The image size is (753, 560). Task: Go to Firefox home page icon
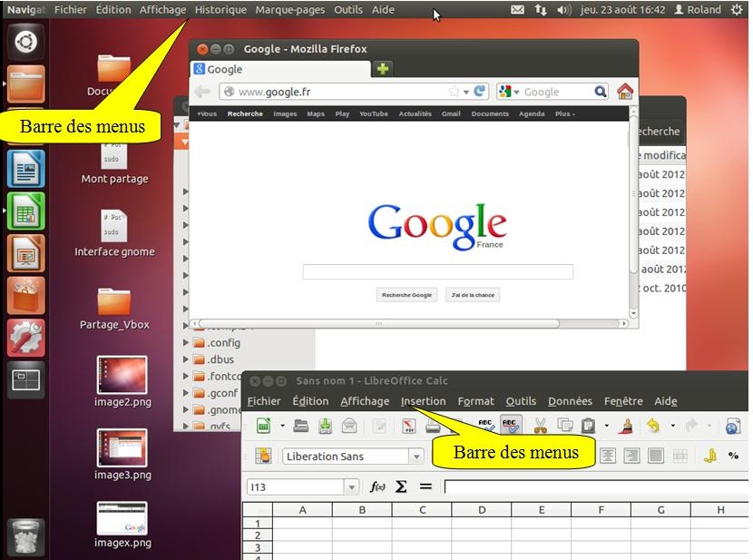point(625,92)
